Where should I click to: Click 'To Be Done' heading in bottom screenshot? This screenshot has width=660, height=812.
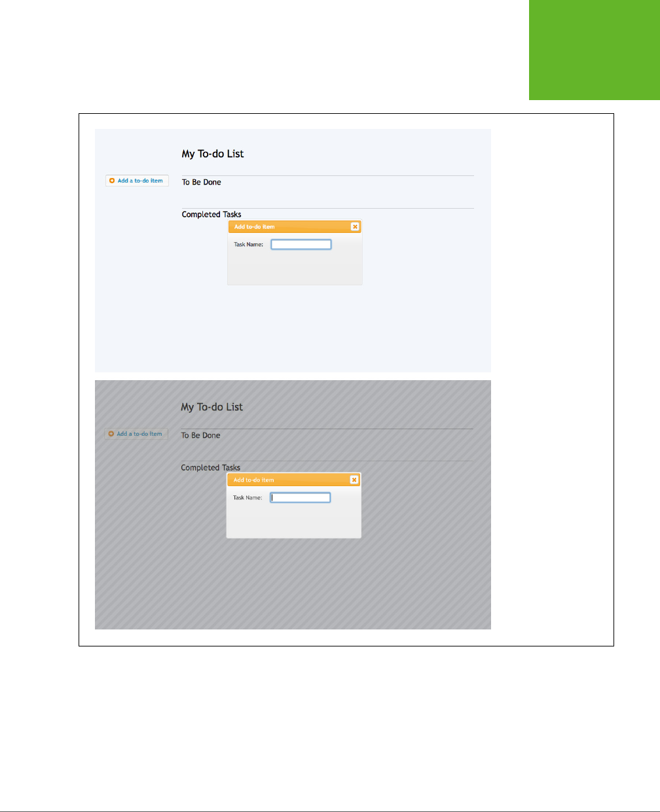pyautogui.click(x=201, y=435)
